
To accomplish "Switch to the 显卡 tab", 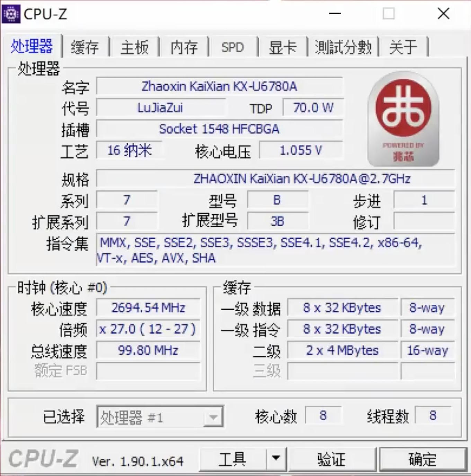I will coord(283,47).
